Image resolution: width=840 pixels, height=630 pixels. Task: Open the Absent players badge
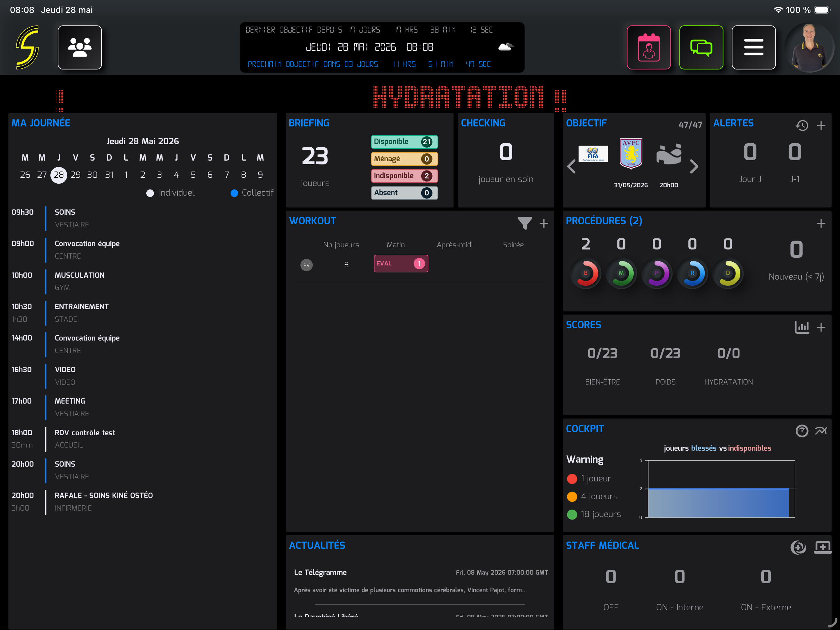tap(404, 193)
